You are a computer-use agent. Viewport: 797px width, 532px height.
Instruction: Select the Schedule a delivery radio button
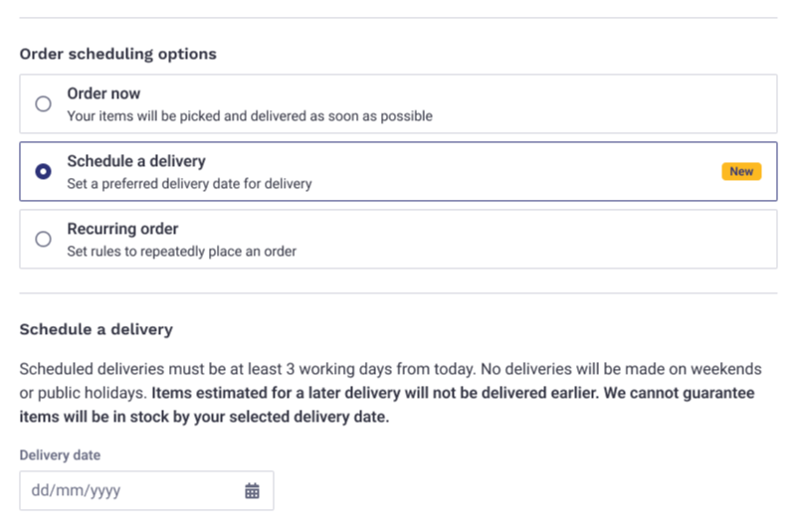click(43, 171)
